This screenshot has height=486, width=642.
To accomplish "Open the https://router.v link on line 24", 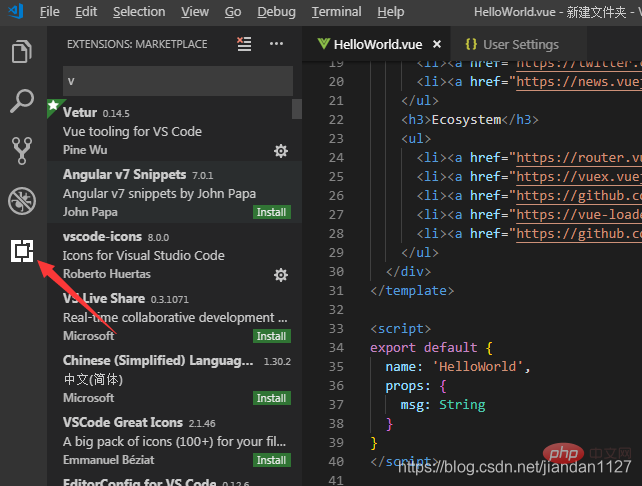I will pyautogui.click(x=579, y=158).
